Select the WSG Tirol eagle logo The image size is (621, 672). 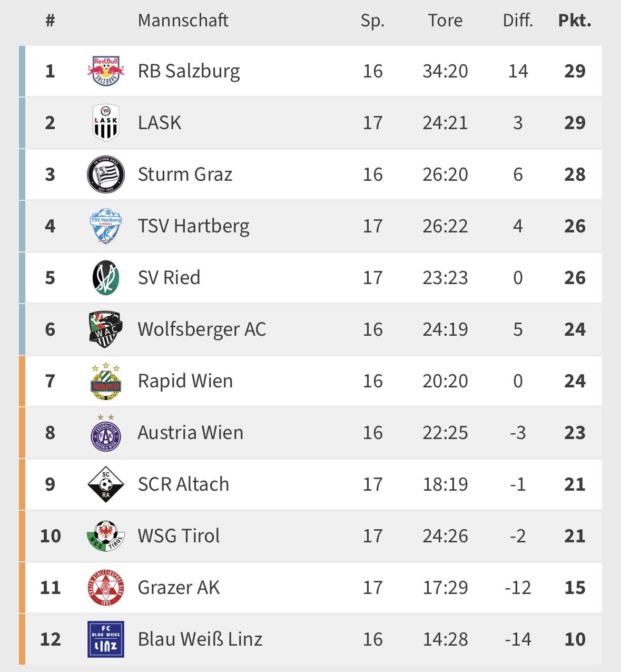(106, 536)
